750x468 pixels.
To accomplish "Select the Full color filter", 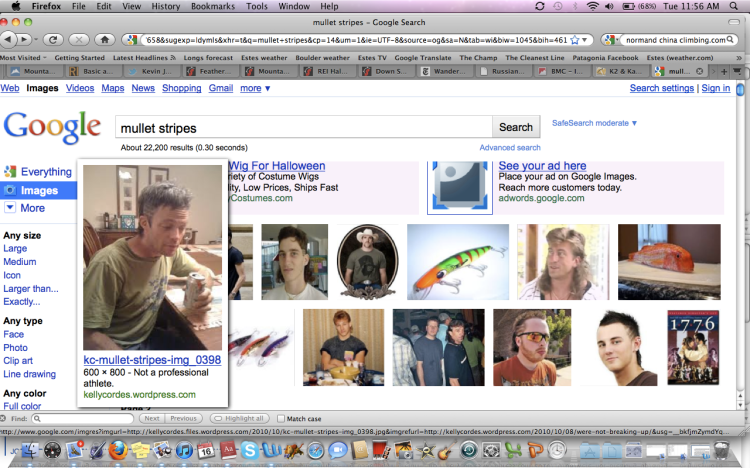I will (x=22, y=407).
